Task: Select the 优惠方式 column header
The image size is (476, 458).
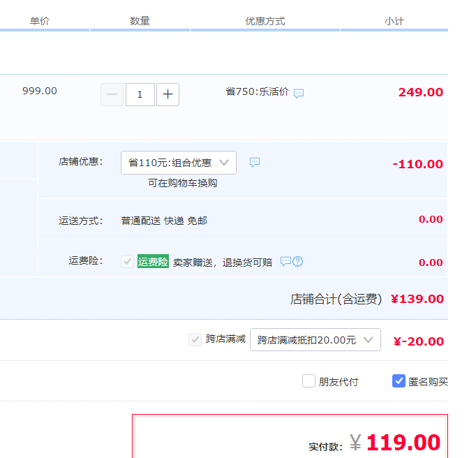Action: tap(265, 21)
